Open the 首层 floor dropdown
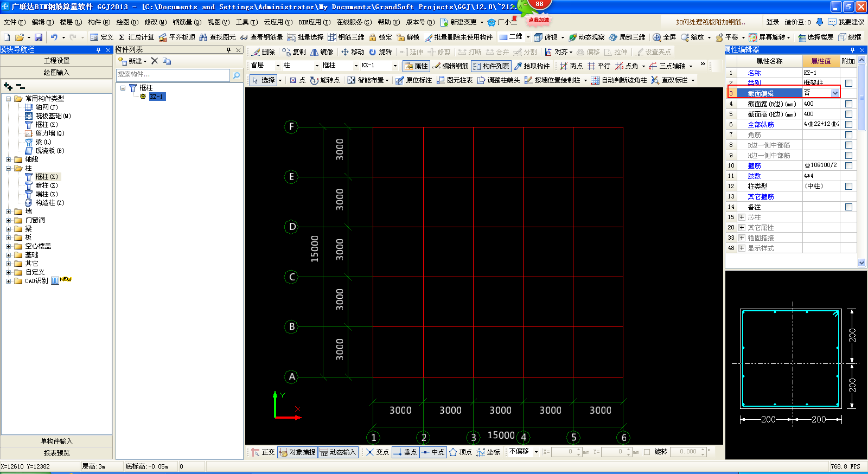Image resolution: width=868 pixels, height=474 pixels. coord(278,66)
